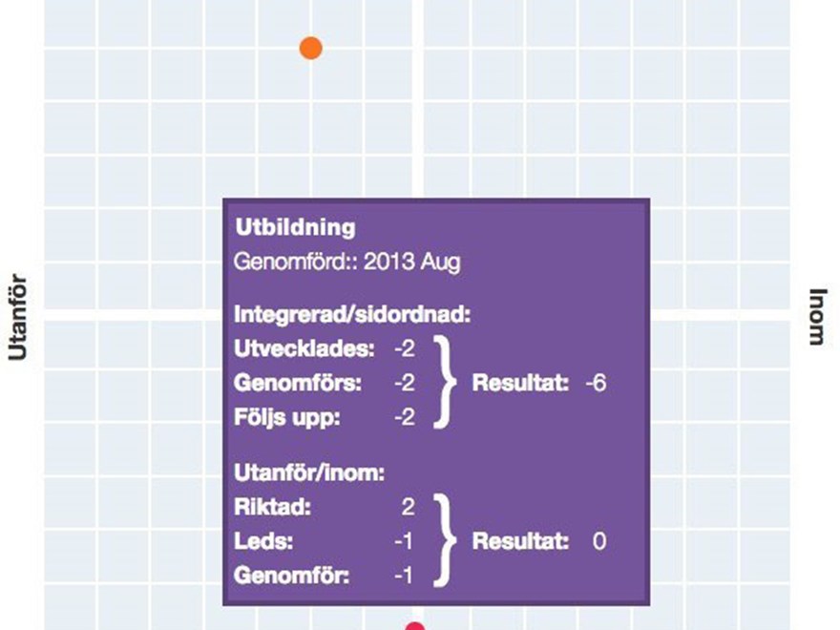Click the Riktad value 2
This screenshot has height=630, width=840.
tap(408, 507)
